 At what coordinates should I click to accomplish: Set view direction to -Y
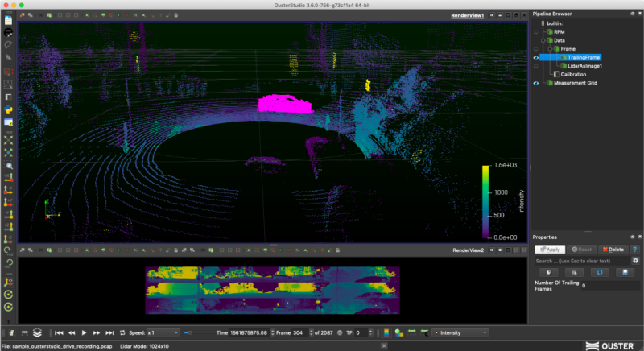(8, 214)
